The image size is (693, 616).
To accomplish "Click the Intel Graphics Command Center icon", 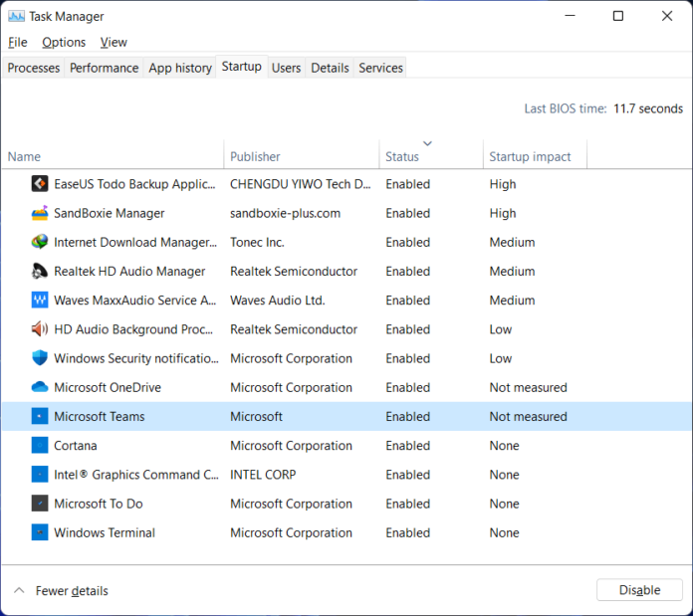I will pyautogui.click(x=40, y=475).
